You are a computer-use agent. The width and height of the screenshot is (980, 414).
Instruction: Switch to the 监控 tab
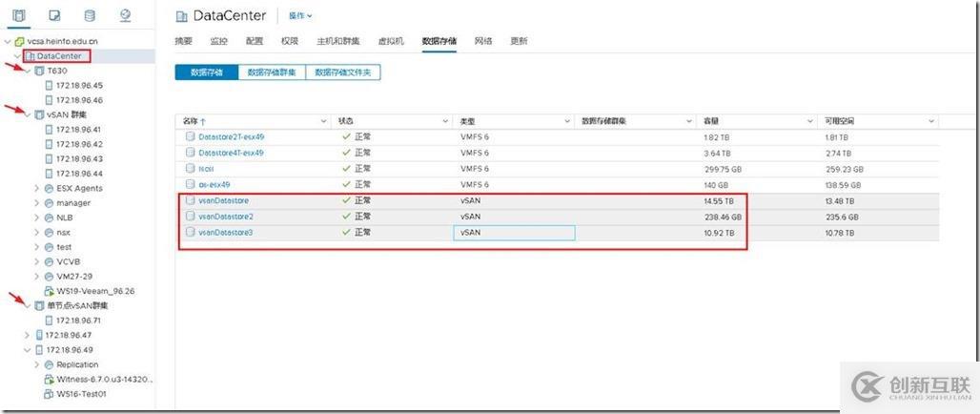219,41
